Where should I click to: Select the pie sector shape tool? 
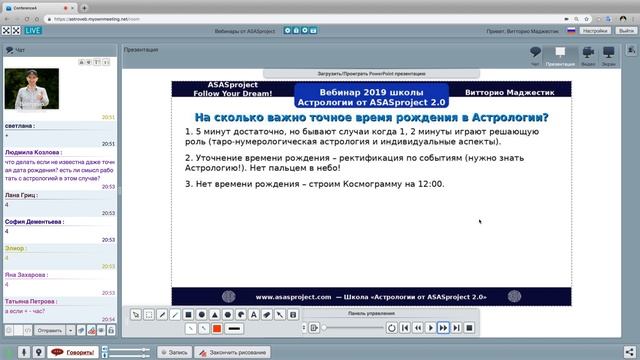pos(241,315)
